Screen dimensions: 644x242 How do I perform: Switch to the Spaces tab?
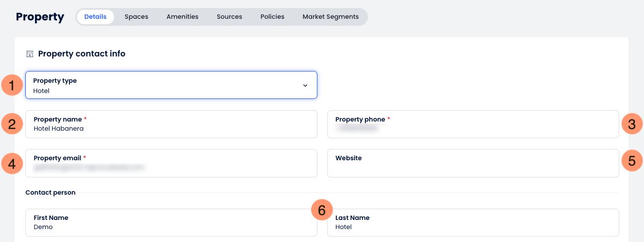pos(136,17)
